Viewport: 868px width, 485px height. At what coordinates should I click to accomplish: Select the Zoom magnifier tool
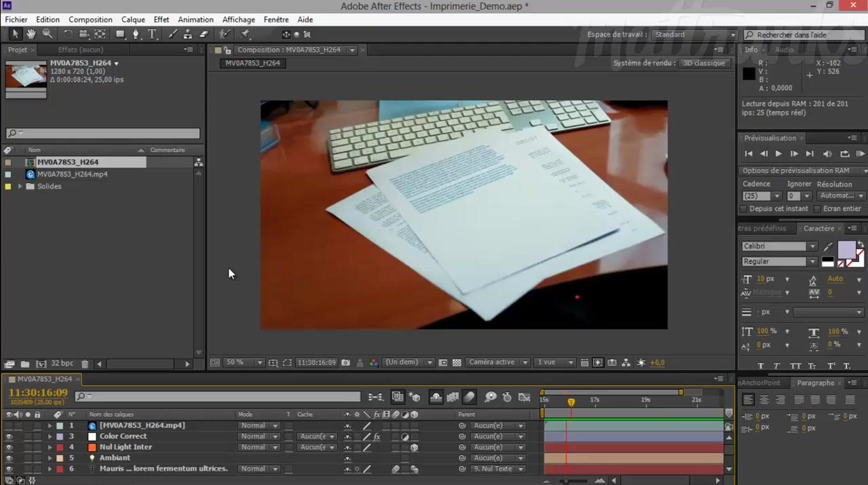pyautogui.click(x=47, y=34)
